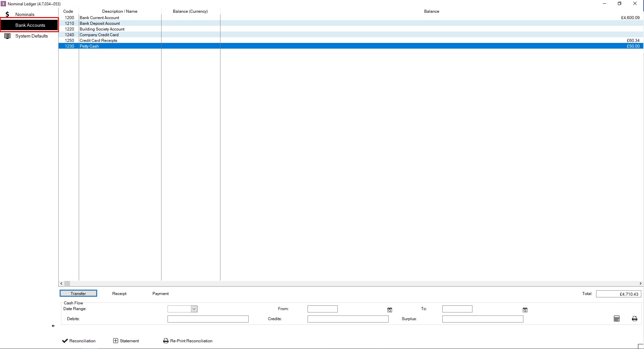Click the Reconciliation checkmark icon
This screenshot has width=644, height=349.
65,341
